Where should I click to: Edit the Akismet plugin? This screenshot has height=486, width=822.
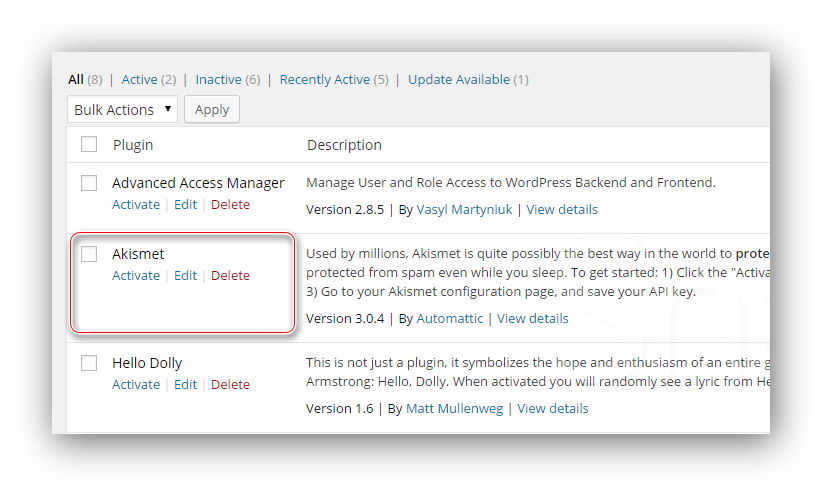pos(185,275)
